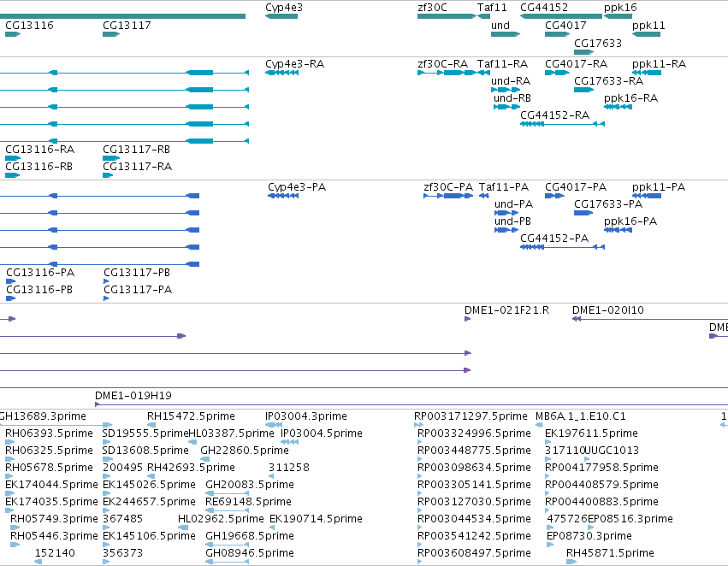Click the CG44152 gene label
This screenshot has width=728, height=566.
tap(544, 8)
